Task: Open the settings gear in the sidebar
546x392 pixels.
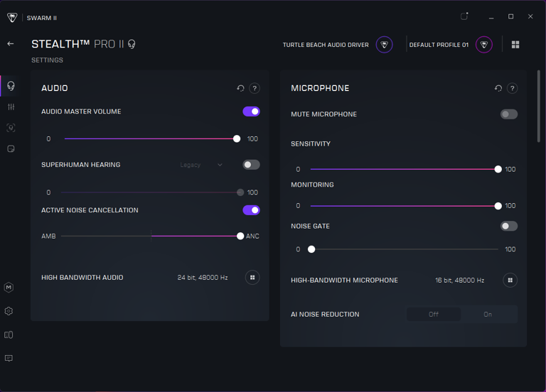Action: point(9,311)
